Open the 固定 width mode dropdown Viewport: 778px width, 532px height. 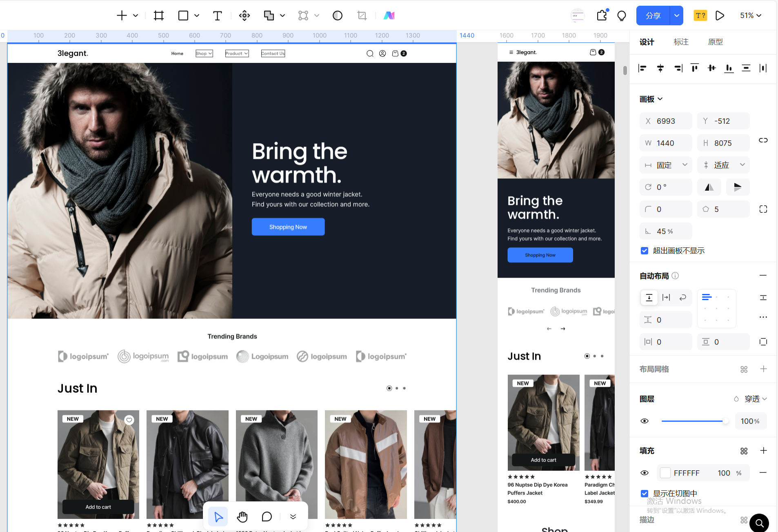[666, 165]
